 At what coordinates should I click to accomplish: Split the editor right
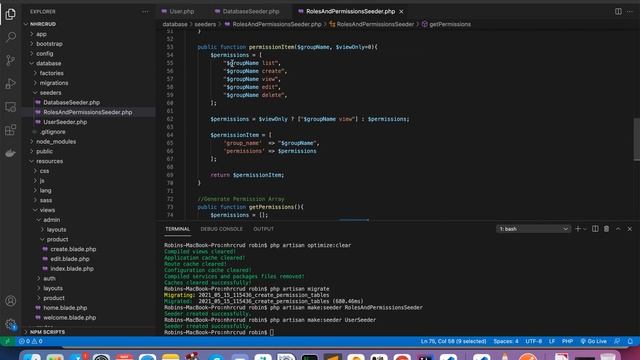(x=618, y=11)
